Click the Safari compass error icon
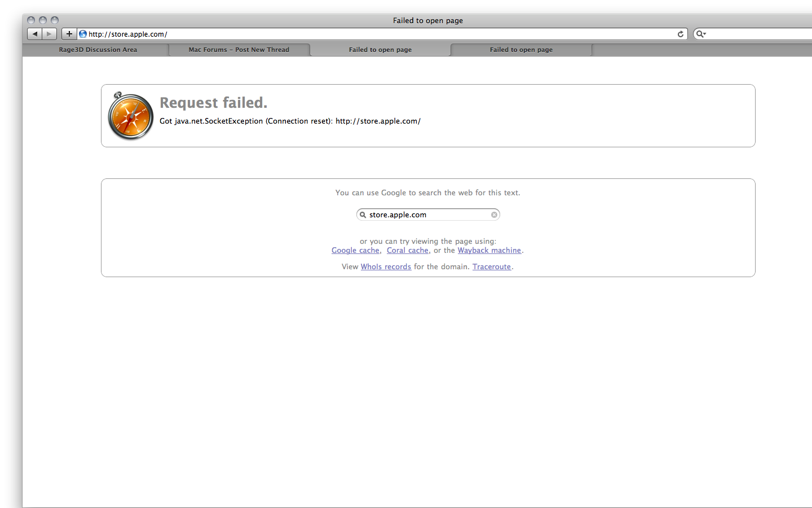 click(130, 116)
